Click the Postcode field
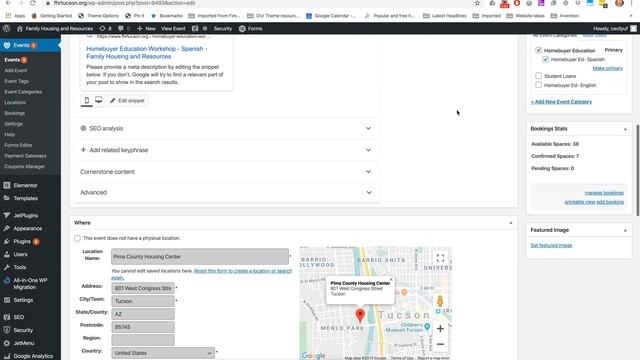Viewport: 640px width, 360px height. pos(143,327)
